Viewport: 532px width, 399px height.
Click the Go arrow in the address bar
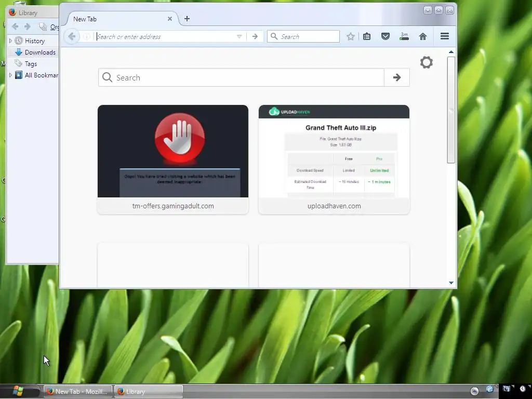coord(255,37)
